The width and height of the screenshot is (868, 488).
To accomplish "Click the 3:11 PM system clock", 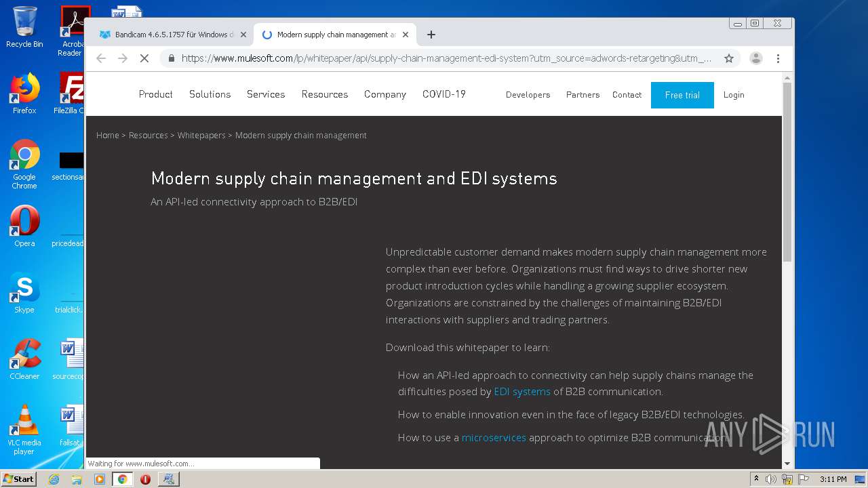I will pyautogui.click(x=833, y=479).
